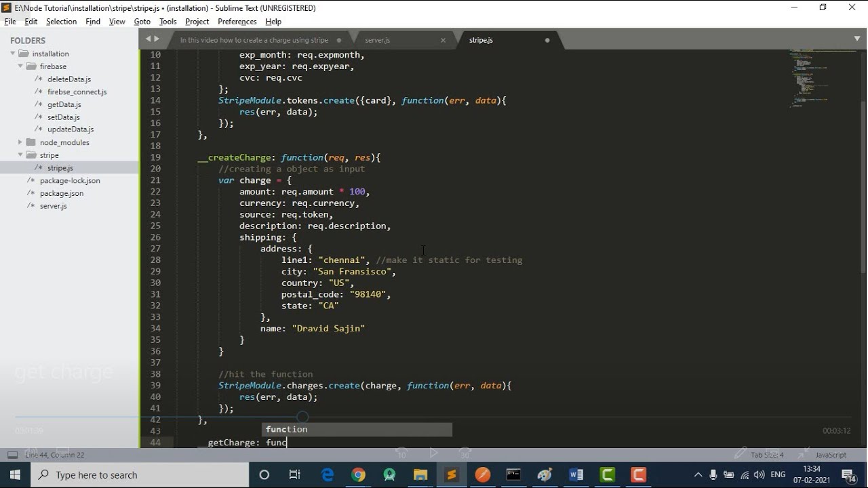The width and height of the screenshot is (868, 488).
Task: Open the JavaScript syntax selector
Action: point(831,455)
